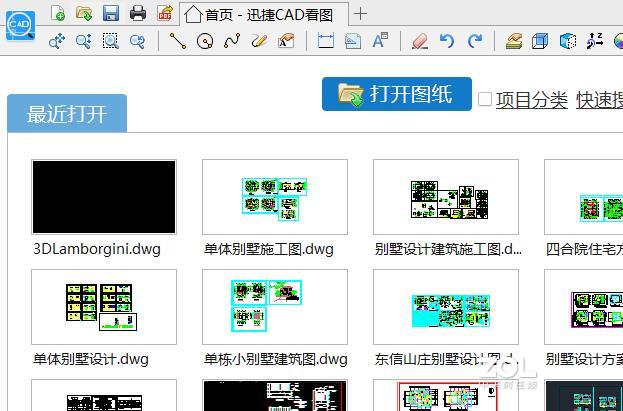Select the pan move tool
This screenshot has width=623, height=411.
tap(57, 41)
